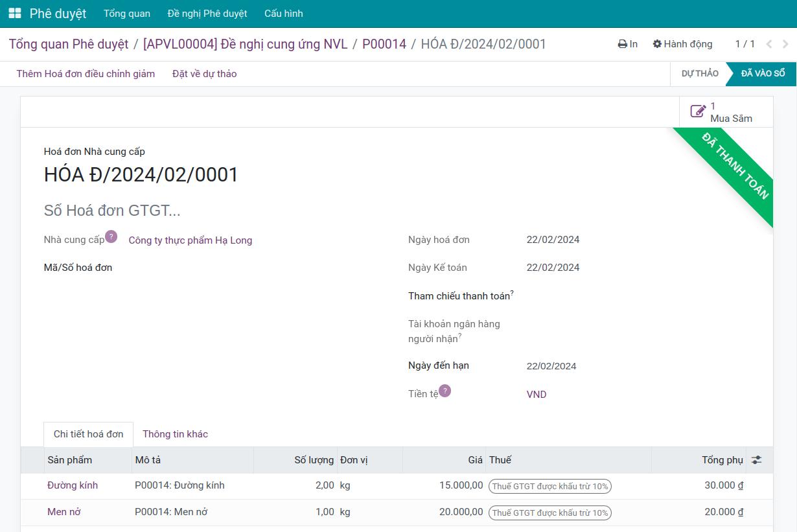Click the subtotal 30.000 ₫

tap(724, 485)
